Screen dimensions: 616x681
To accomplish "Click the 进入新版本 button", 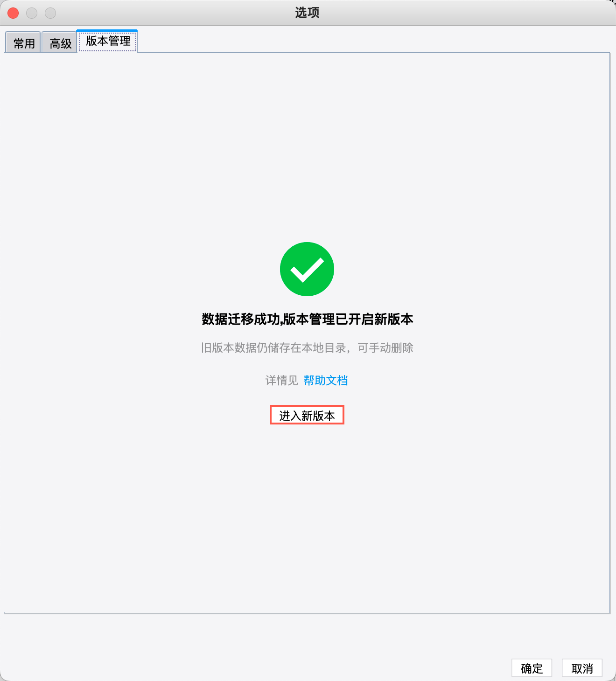I will pyautogui.click(x=307, y=415).
